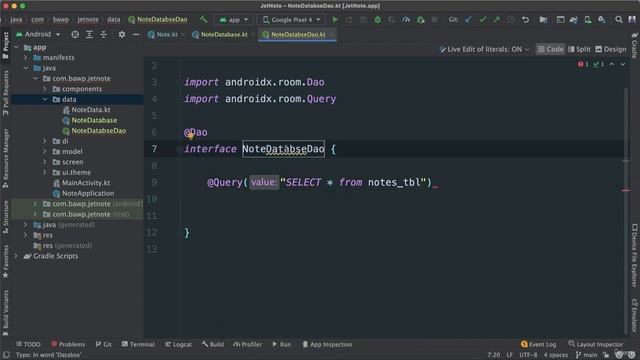Switch editor to Split view
This screenshot has height=360, width=640.
(x=579, y=49)
